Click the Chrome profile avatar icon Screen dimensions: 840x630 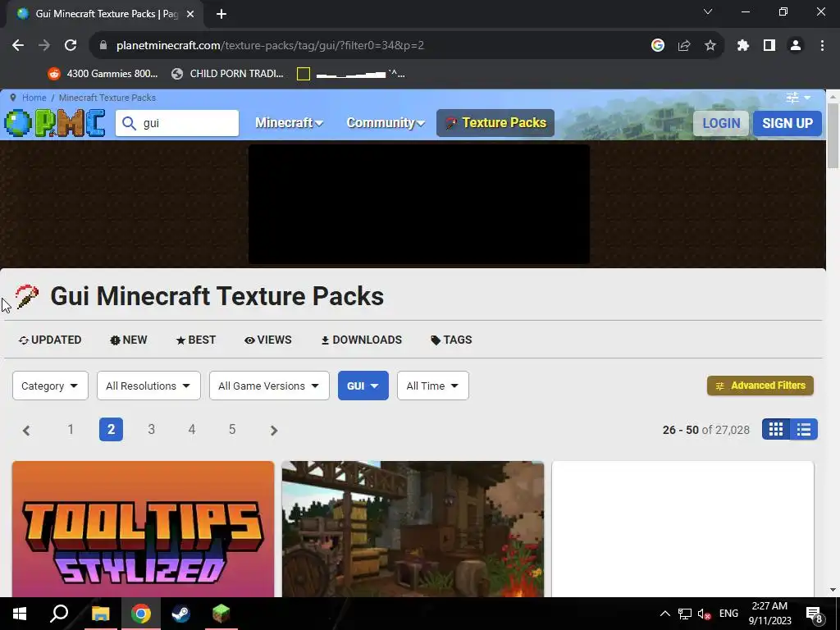[796, 46]
